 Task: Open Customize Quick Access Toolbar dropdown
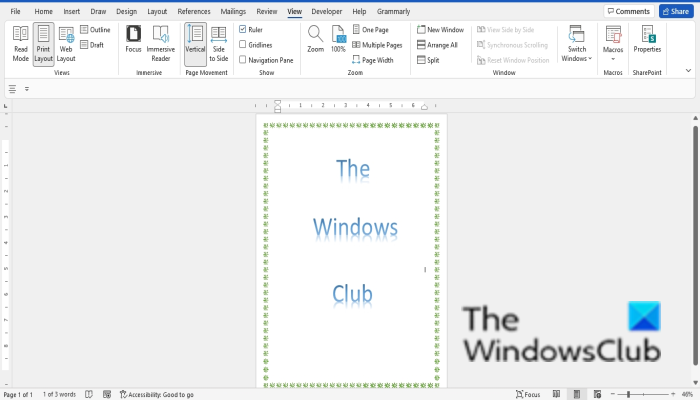[27, 89]
